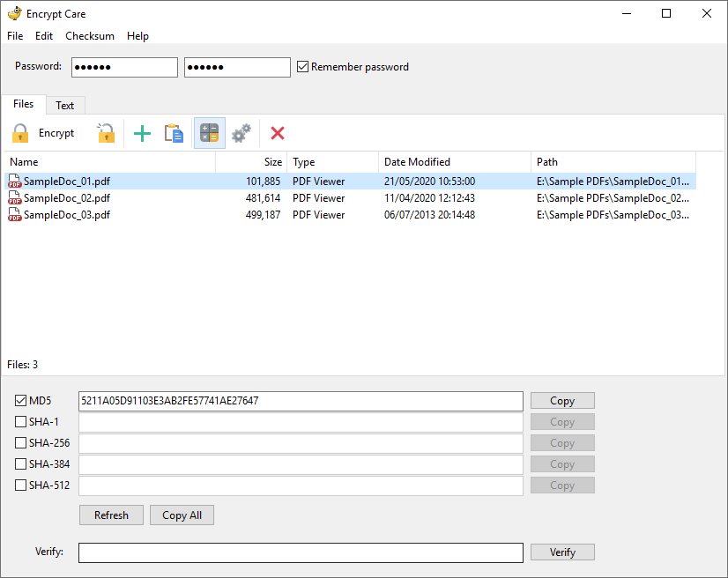Screen dimensions: 728x578
Task: Open the Checksum menu
Action: pos(89,36)
